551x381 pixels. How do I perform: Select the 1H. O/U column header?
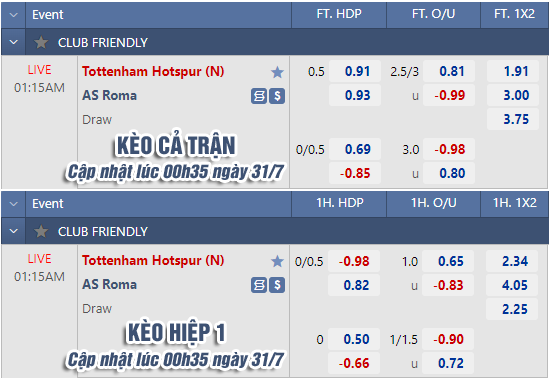(433, 203)
